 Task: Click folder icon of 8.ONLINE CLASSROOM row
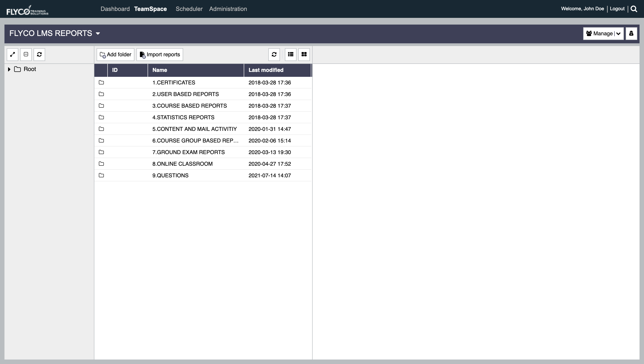(x=101, y=164)
